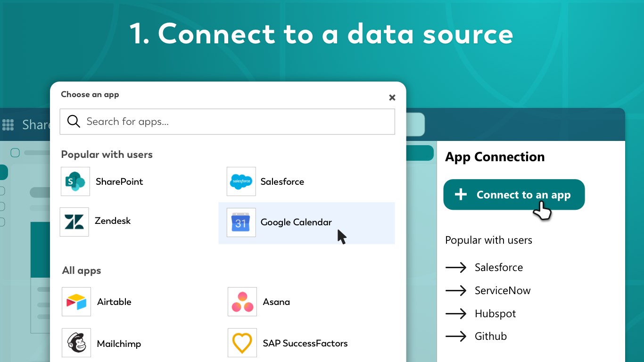
Task: Click the plus icon on Connect button
Action: point(461,195)
